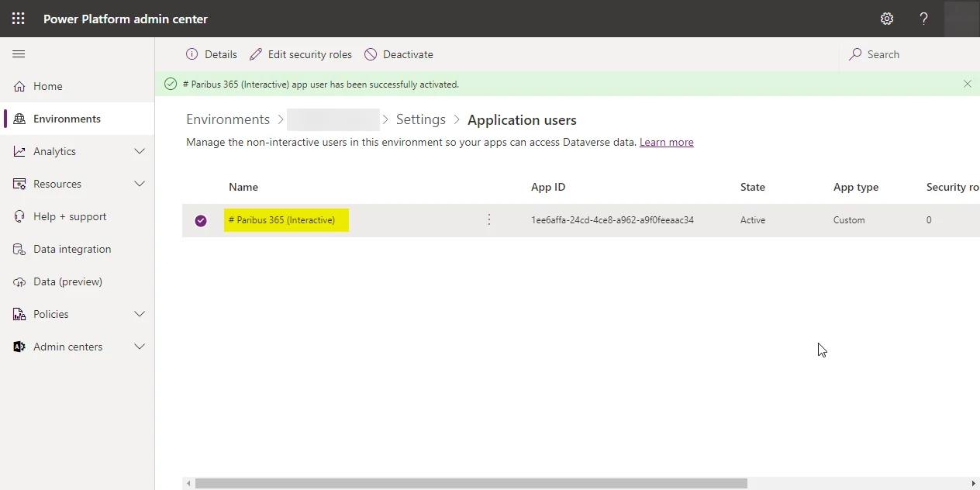The height and width of the screenshot is (490, 980).
Task: Sort by the Name column header
Action: (243, 187)
